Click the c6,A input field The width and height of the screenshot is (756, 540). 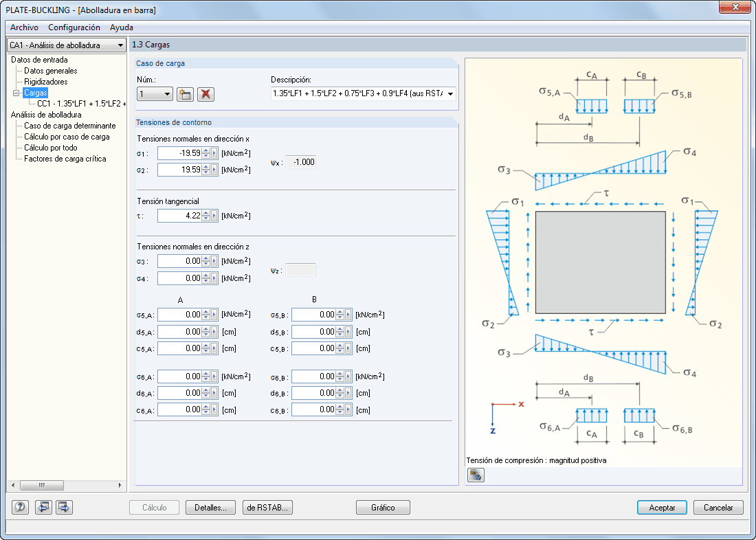click(x=180, y=410)
